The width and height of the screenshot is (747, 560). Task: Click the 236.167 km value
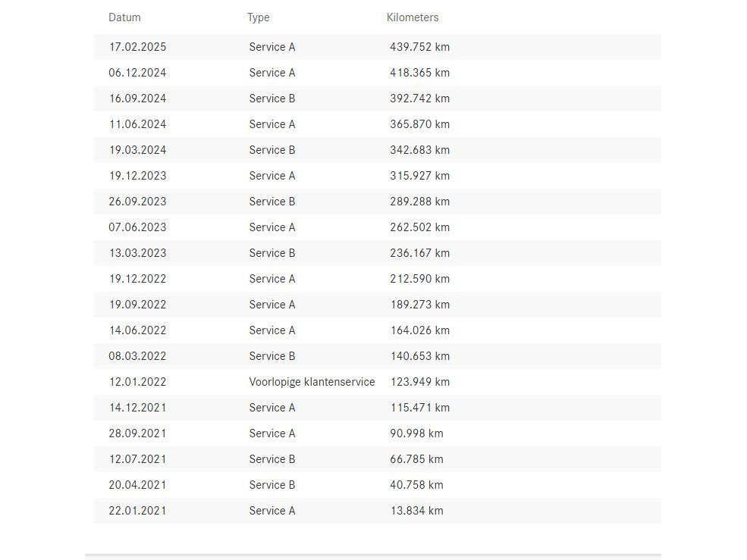pos(419,253)
